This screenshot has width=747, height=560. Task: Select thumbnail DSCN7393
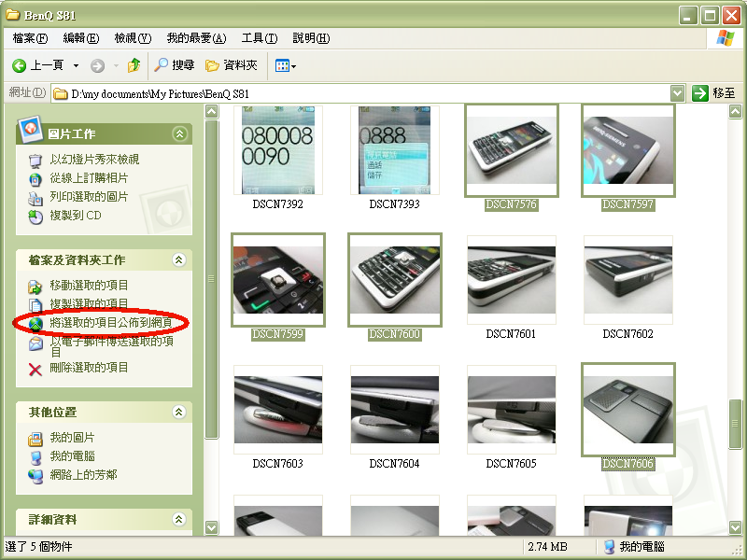point(394,150)
